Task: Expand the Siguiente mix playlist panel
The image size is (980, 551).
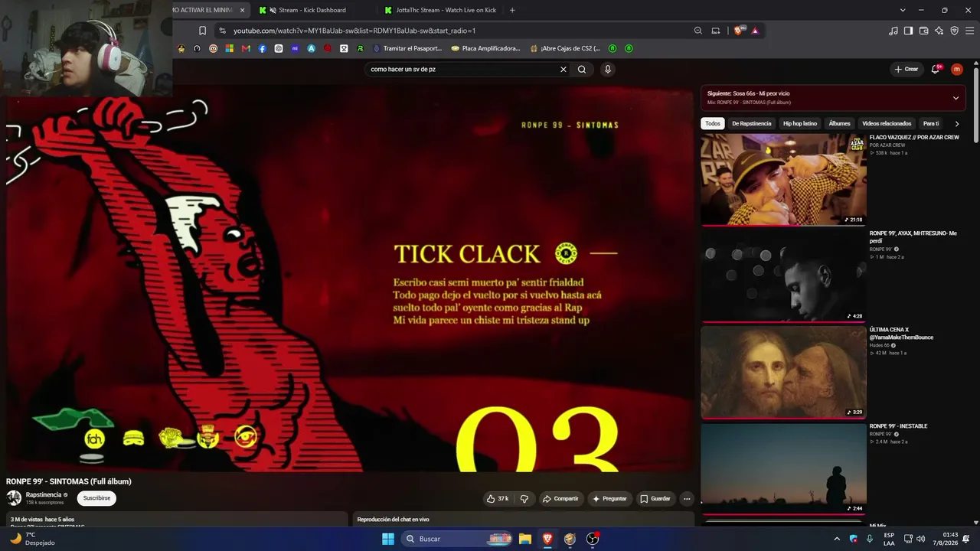Action: point(955,98)
